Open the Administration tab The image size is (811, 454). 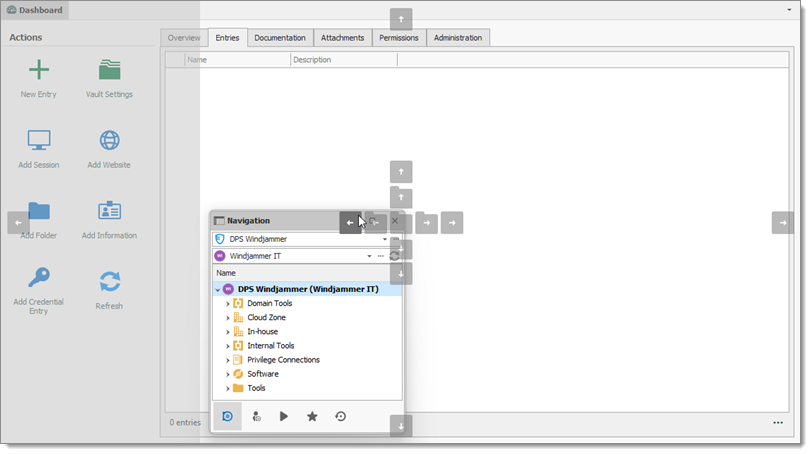(458, 38)
